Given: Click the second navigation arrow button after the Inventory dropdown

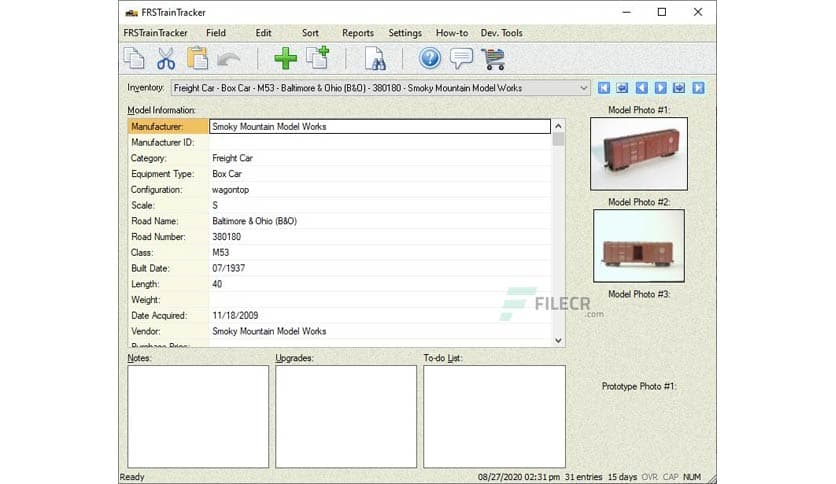Looking at the screenshot, I should [622, 88].
